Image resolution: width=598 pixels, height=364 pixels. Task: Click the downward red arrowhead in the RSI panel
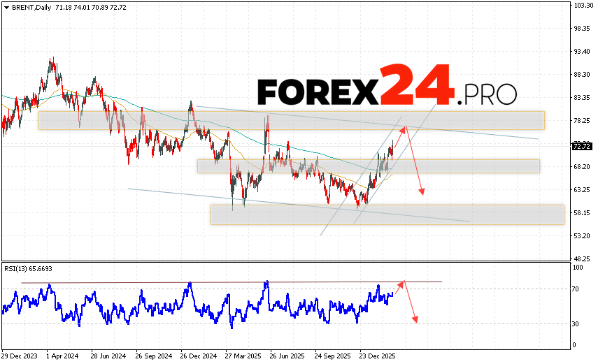(x=415, y=319)
